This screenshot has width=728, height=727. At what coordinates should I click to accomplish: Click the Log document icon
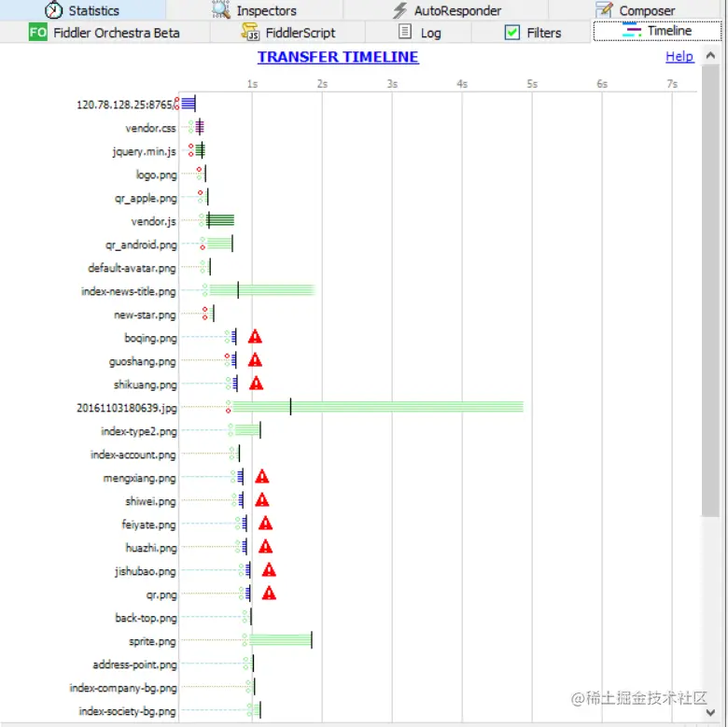(x=405, y=32)
